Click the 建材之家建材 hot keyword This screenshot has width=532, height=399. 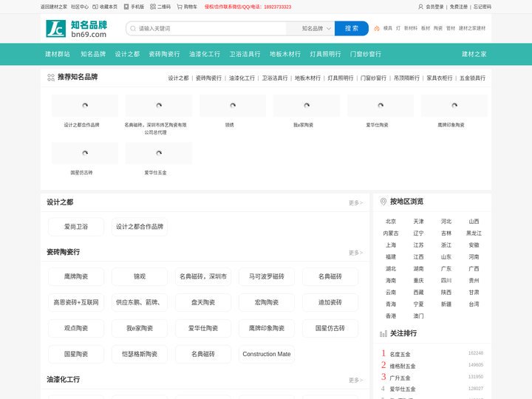tap(472, 29)
